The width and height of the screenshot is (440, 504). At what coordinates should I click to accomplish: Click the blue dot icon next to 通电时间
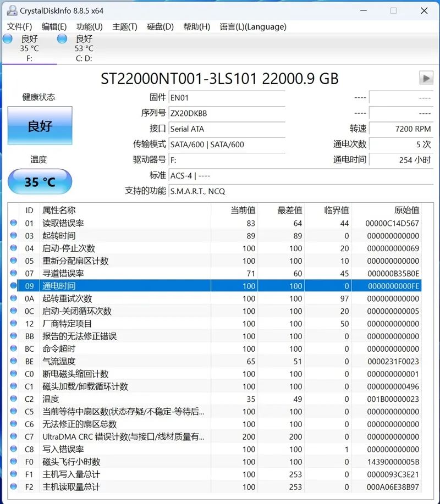coord(13,286)
